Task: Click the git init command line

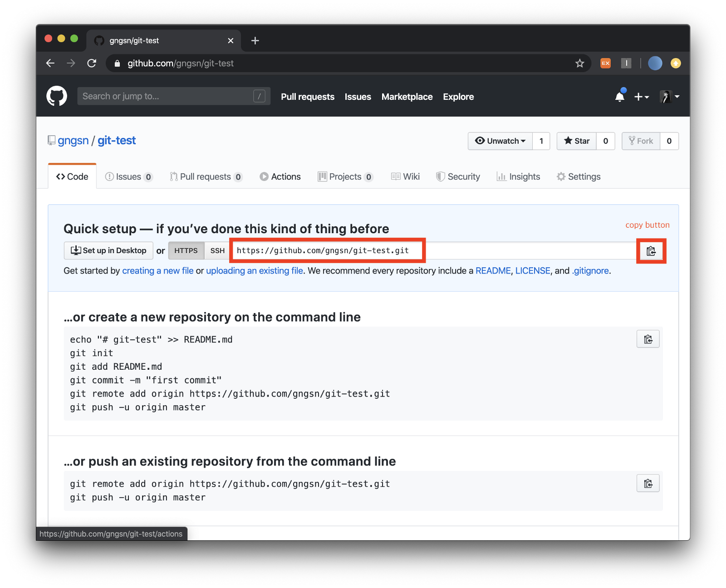Action: pyautogui.click(x=92, y=353)
